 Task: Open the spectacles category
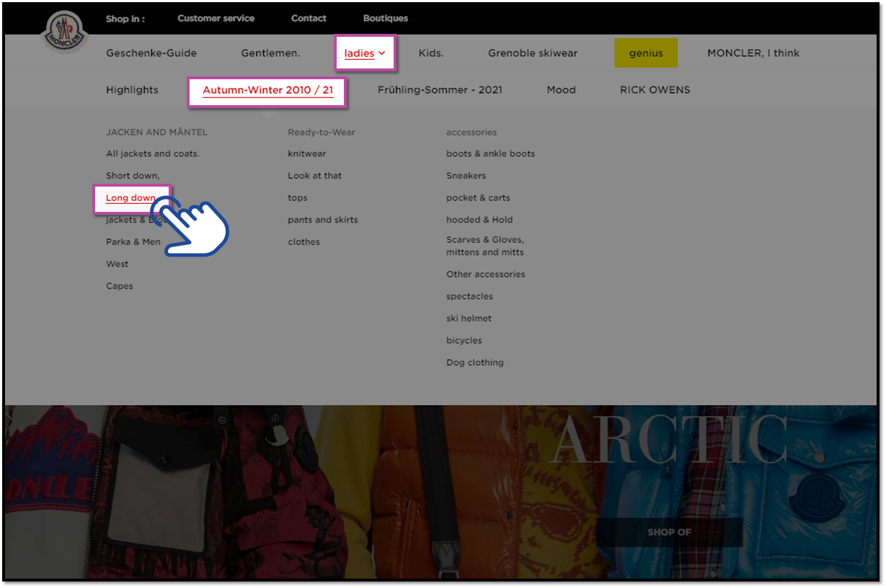470,296
